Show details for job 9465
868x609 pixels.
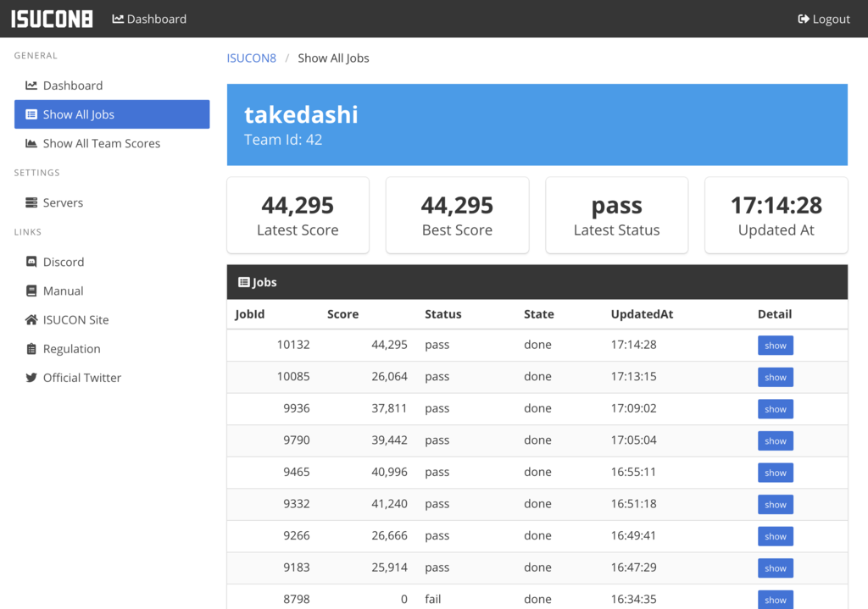pos(775,473)
